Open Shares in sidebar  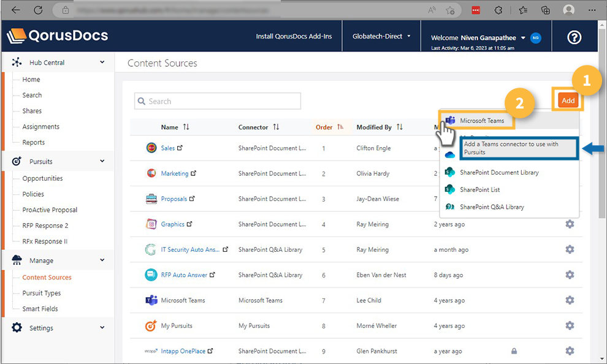coord(32,111)
